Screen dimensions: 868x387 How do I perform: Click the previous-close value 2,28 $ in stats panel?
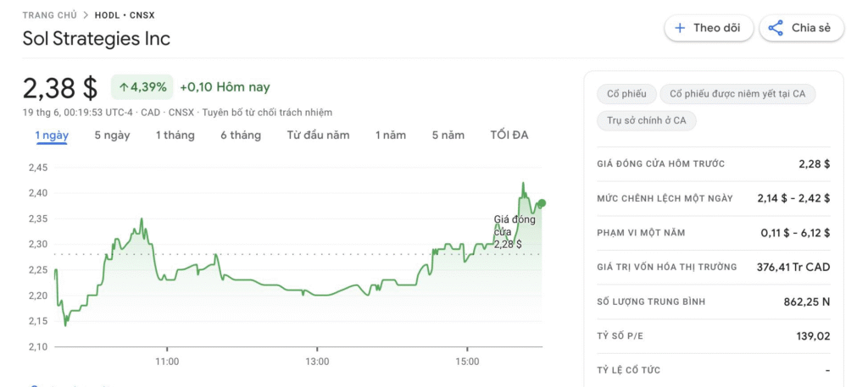coord(815,164)
